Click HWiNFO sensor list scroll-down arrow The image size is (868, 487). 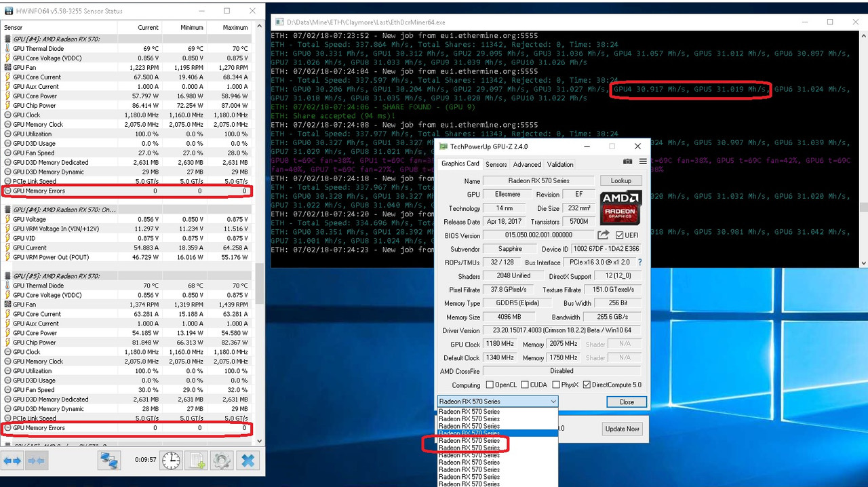point(258,441)
